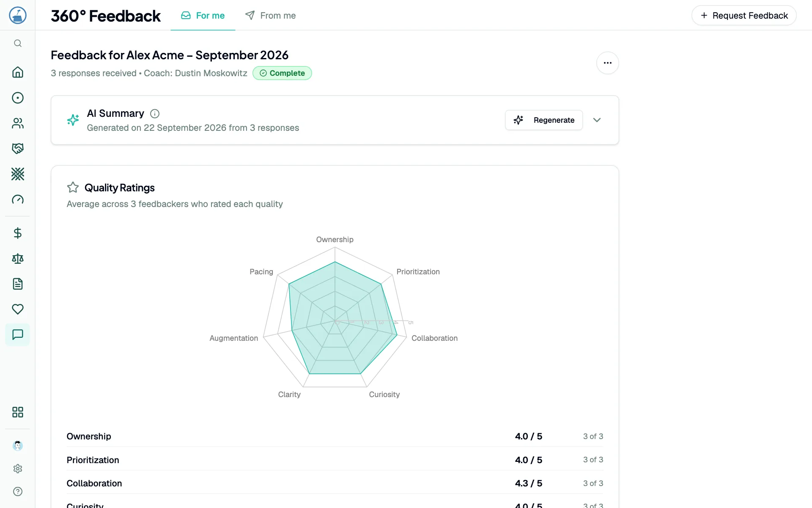The height and width of the screenshot is (508, 812).
Task: Open the handshake sidebar icon
Action: [18, 149]
